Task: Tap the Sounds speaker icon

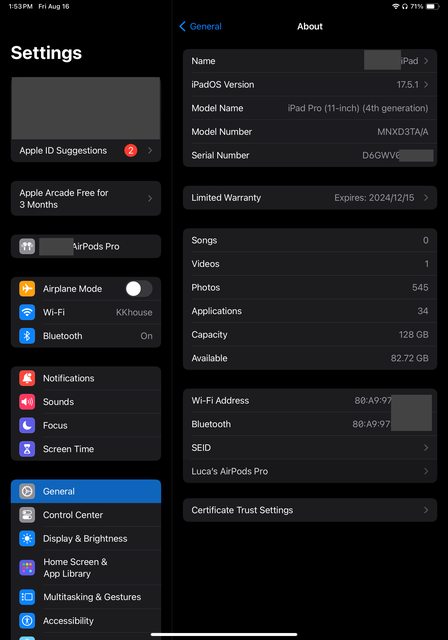Action: coord(27,402)
